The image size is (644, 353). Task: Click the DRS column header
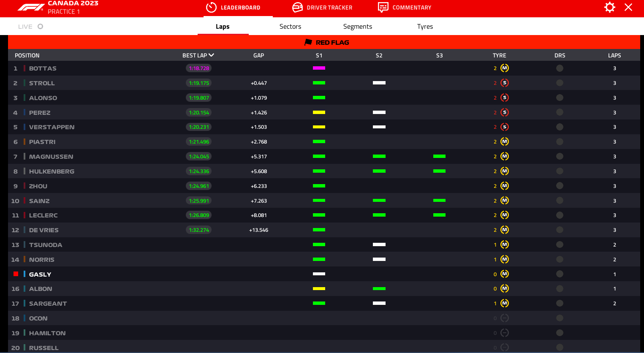[560, 55]
